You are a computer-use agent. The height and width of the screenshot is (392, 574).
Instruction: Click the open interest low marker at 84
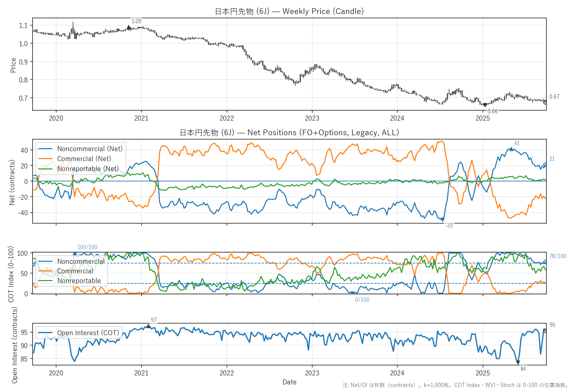(x=518, y=362)
